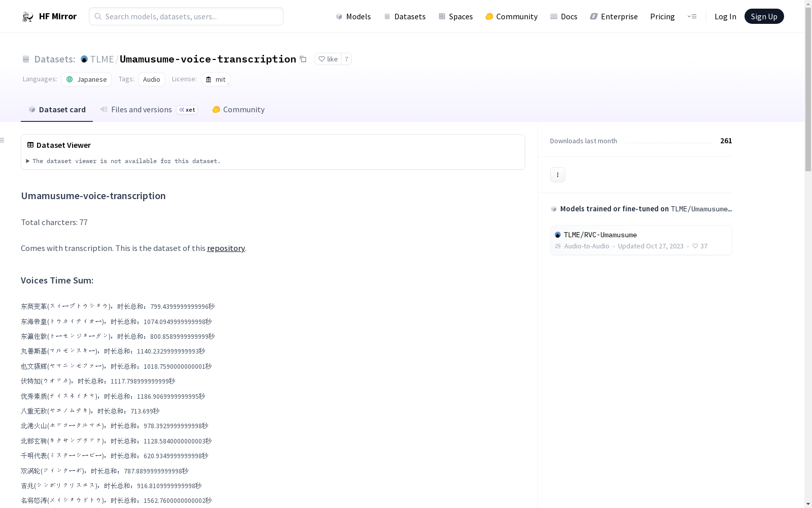Select the line with 799.4399999999996秒
This screenshot has height=508, width=812.
(118, 306)
